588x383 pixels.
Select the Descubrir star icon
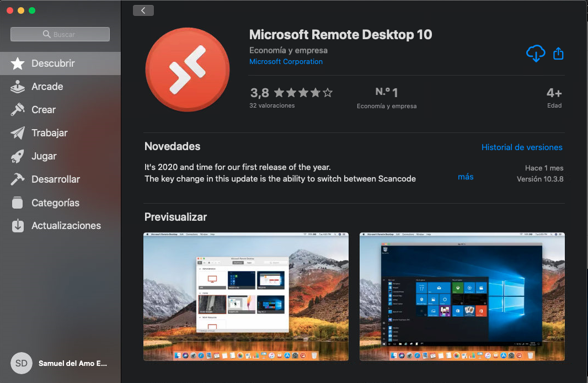click(18, 63)
